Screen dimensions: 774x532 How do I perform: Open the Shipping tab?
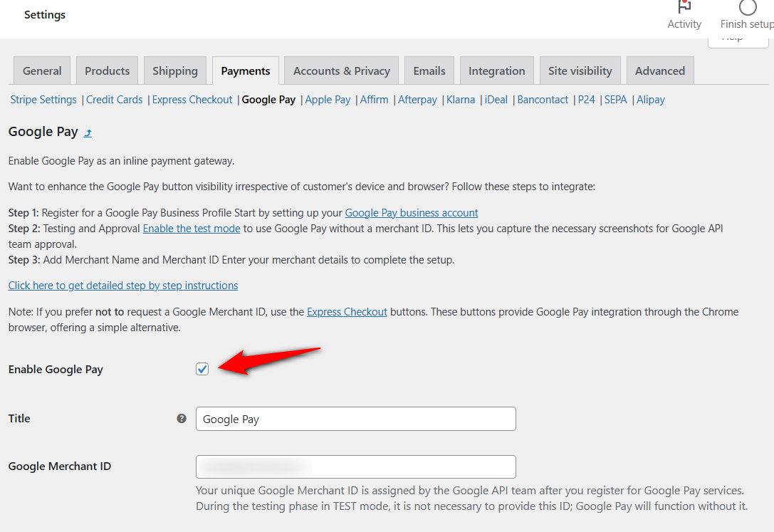pos(174,71)
